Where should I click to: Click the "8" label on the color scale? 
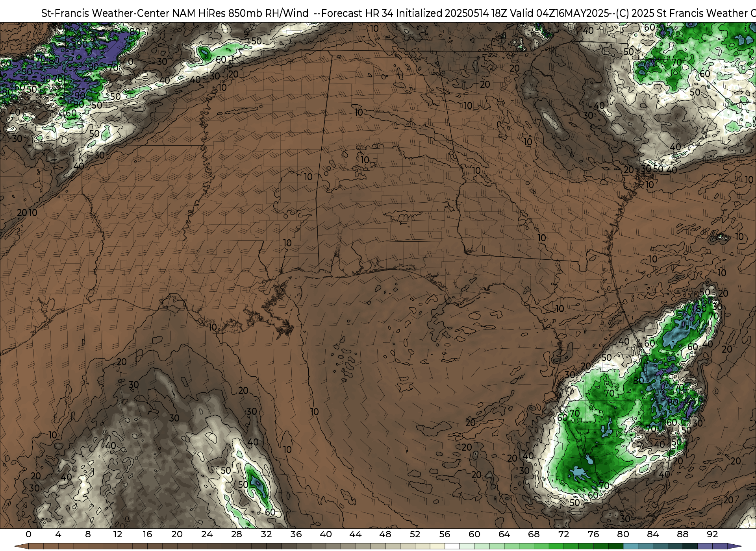tap(88, 534)
